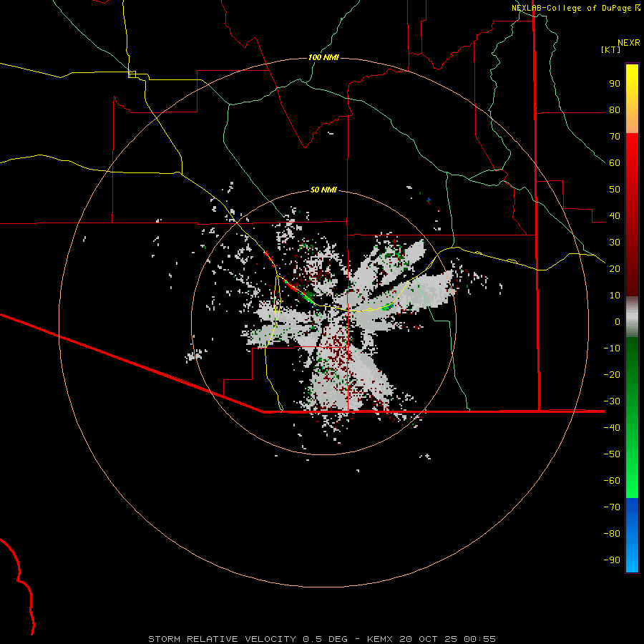Click the 70 value on velocity scale

coord(615,137)
